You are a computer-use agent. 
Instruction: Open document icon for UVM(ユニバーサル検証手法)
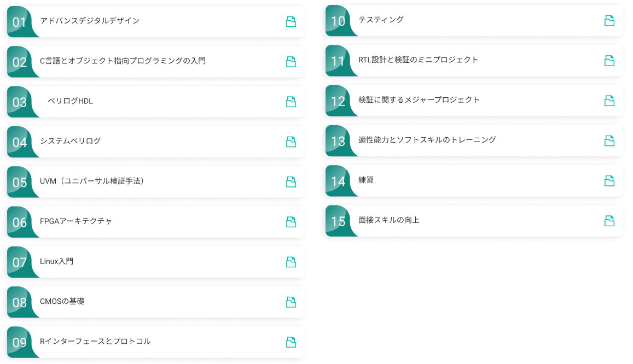tap(291, 182)
